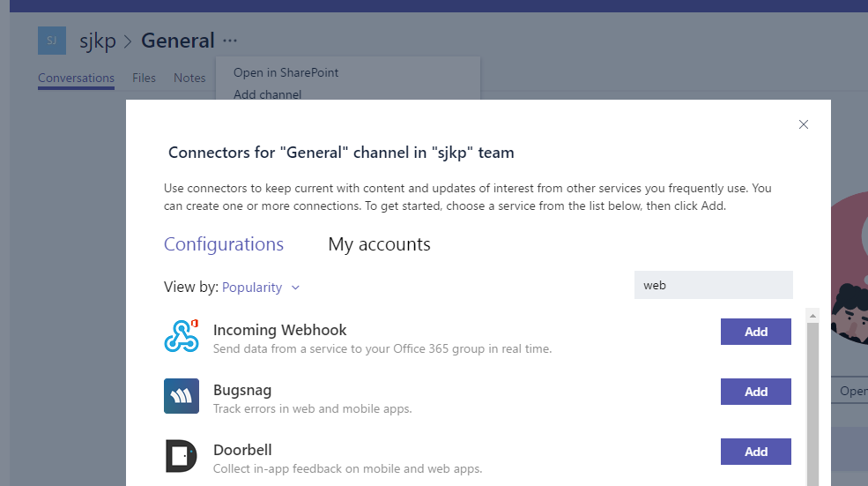The height and width of the screenshot is (486, 868).
Task: Choose Open in SharePoint menu option
Action: point(286,72)
